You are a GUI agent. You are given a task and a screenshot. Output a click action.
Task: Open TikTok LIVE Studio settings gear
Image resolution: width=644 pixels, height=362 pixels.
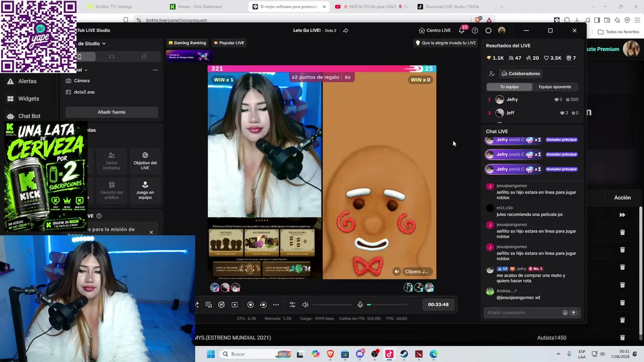489,31
